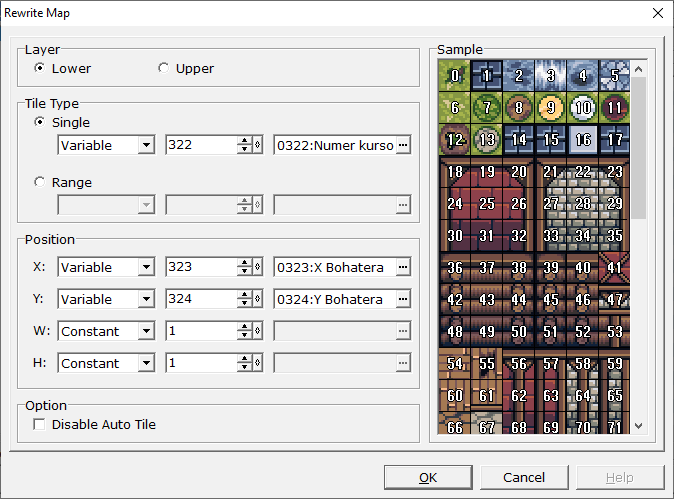Select sample tile 2 water
Viewport: 674px width, 499px height.
click(x=518, y=76)
